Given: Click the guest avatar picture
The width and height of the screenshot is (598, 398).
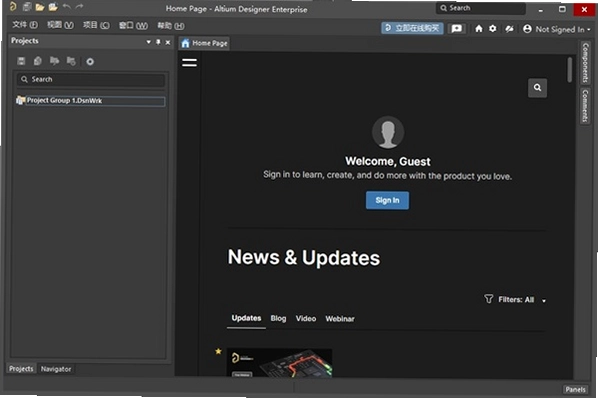Looking at the screenshot, I should point(388,132).
